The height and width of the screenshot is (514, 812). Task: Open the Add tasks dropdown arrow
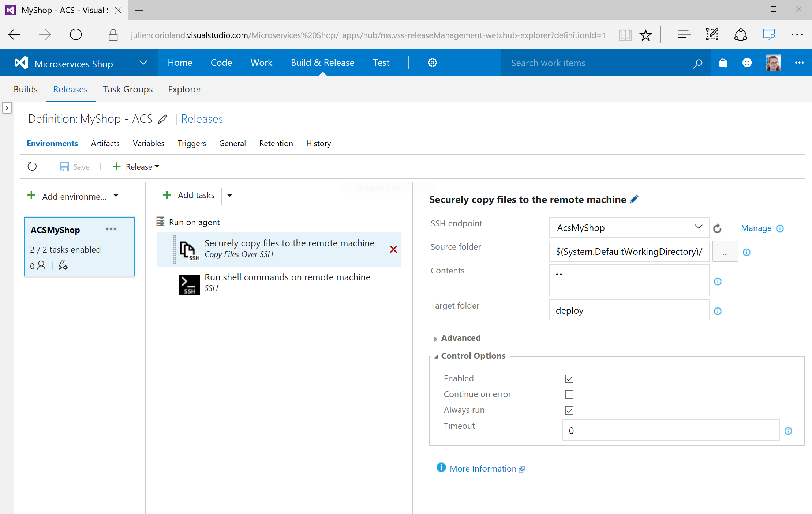(x=230, y=196)
